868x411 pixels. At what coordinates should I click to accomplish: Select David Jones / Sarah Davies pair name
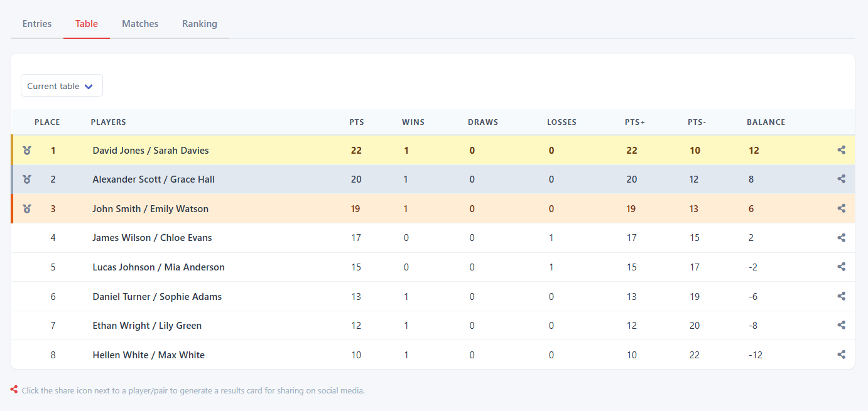click(x=151, y=151)
